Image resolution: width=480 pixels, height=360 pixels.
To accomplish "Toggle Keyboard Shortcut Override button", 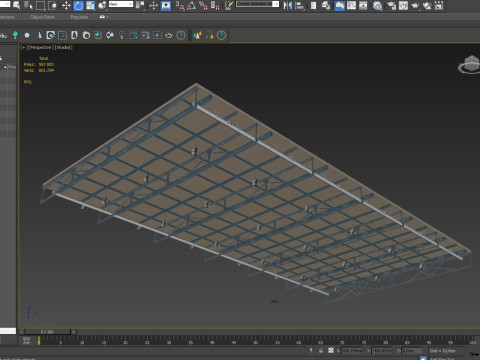I will (x=166, y=5).
